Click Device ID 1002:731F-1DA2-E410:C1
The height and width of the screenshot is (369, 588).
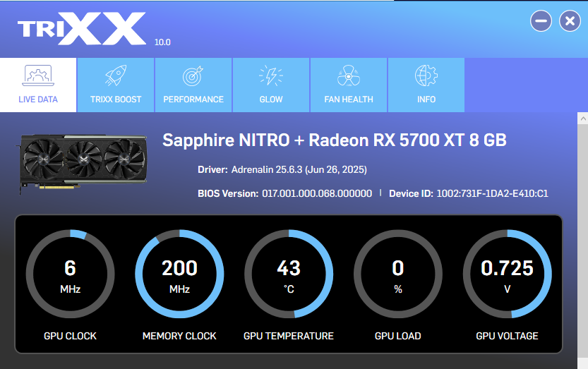click(x=469, y=193)
